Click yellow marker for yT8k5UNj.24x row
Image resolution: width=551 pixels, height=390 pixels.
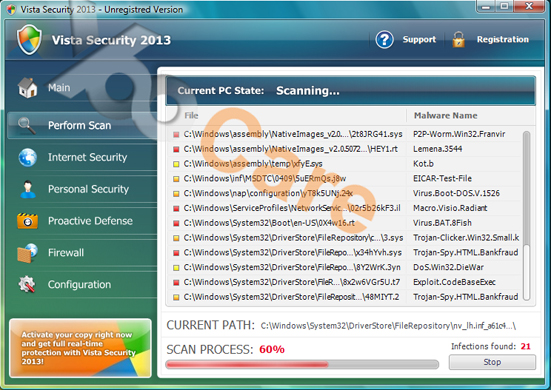(x=176, y=193)
